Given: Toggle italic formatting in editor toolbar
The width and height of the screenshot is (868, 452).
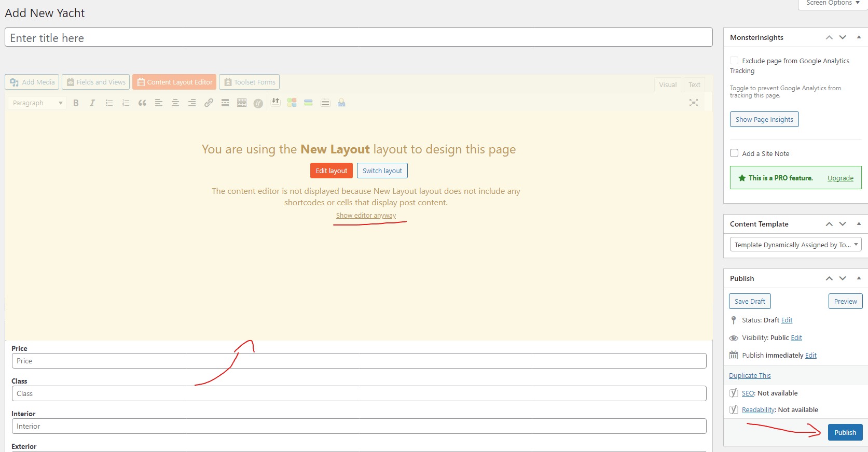Looking at the screenshot, I should pyautogui.click(x=92, y=103).
